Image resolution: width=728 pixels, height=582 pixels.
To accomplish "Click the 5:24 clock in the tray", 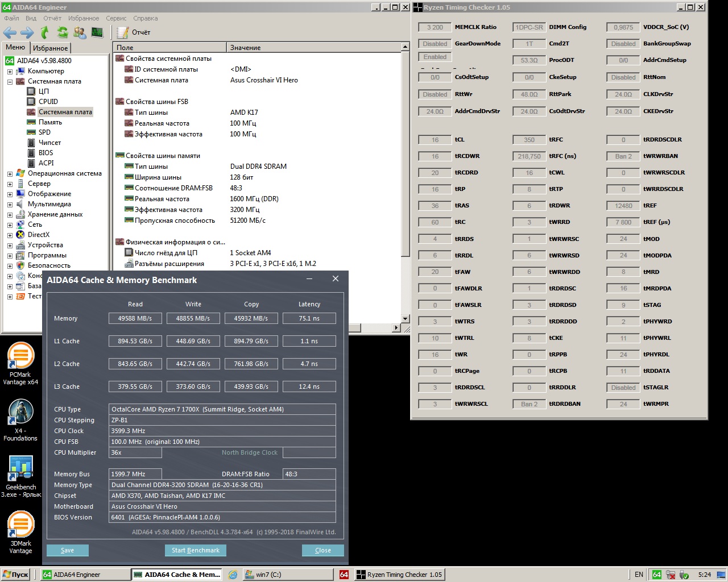I will tap(705, 575).
